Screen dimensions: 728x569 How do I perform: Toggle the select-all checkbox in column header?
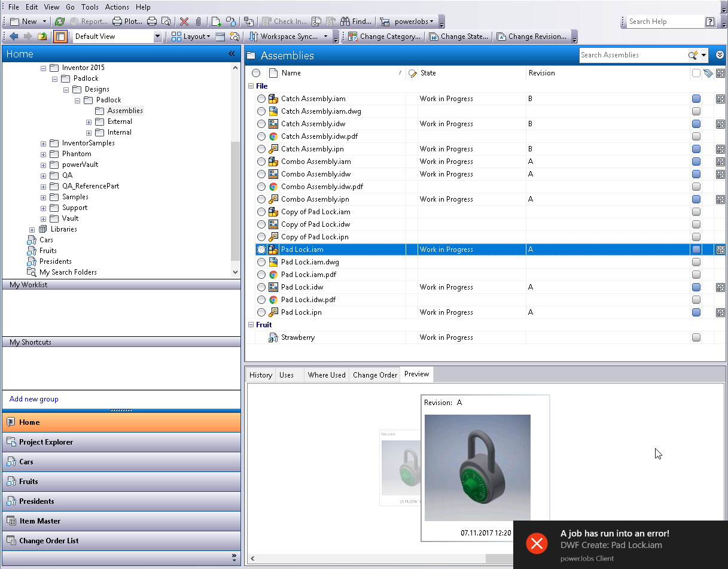point(696,73)
